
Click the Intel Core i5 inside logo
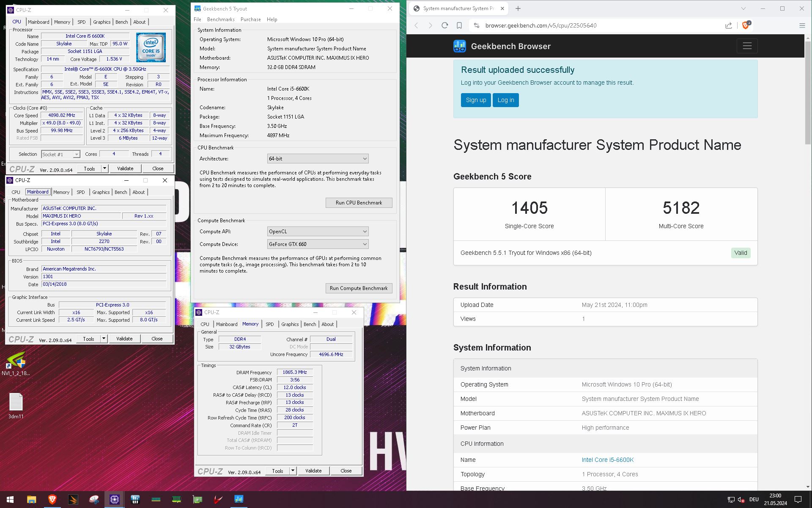(x=151, y=47)
